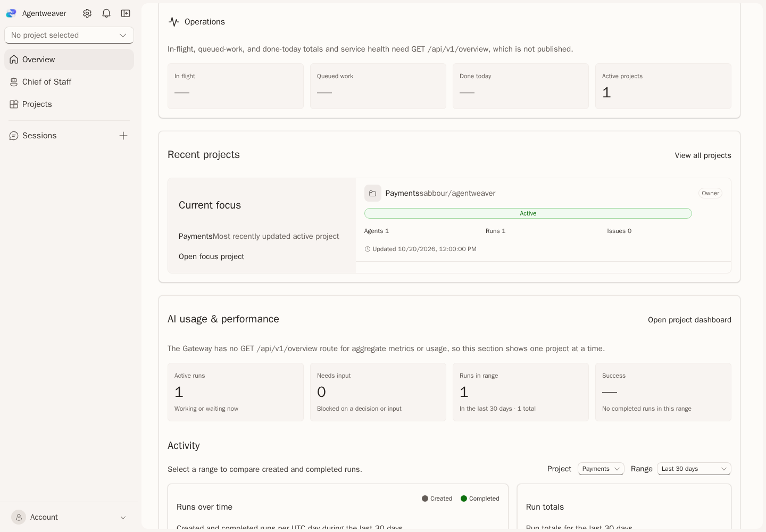766x532 pixels.
Task: Click the Agentweaver logo
Action: click(x=11, y=13)
